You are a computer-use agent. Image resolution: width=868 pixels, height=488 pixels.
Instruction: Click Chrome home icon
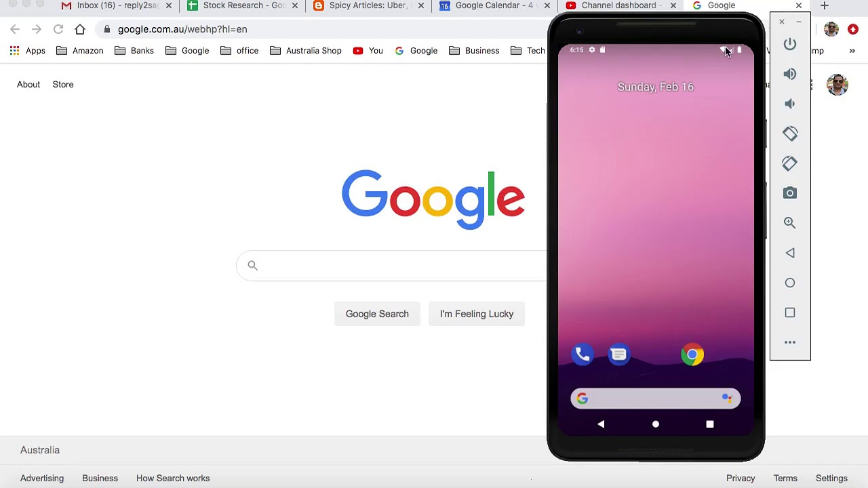[x=80, y=29]
